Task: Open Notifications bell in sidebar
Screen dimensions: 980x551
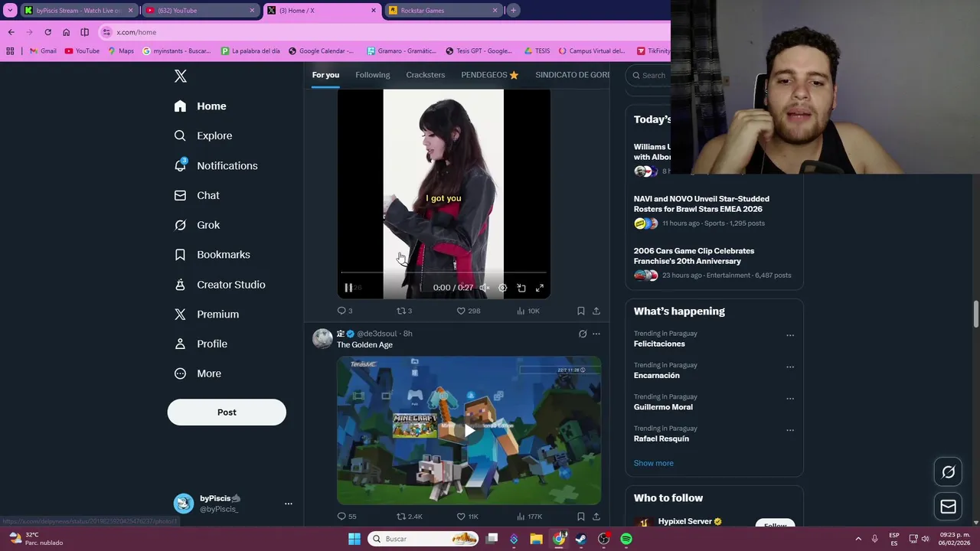Action: pos(216,165)
